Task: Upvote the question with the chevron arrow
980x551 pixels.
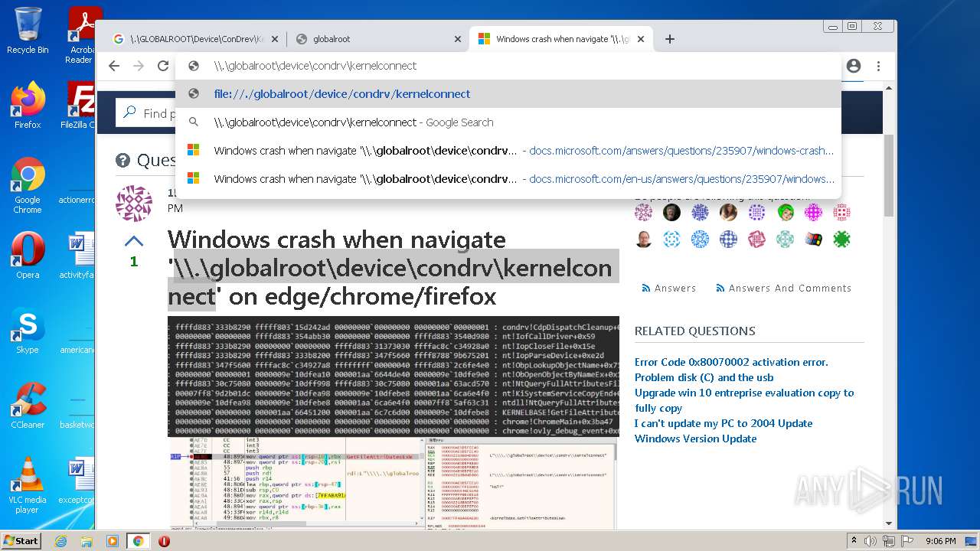Action: tap(133, 241)
